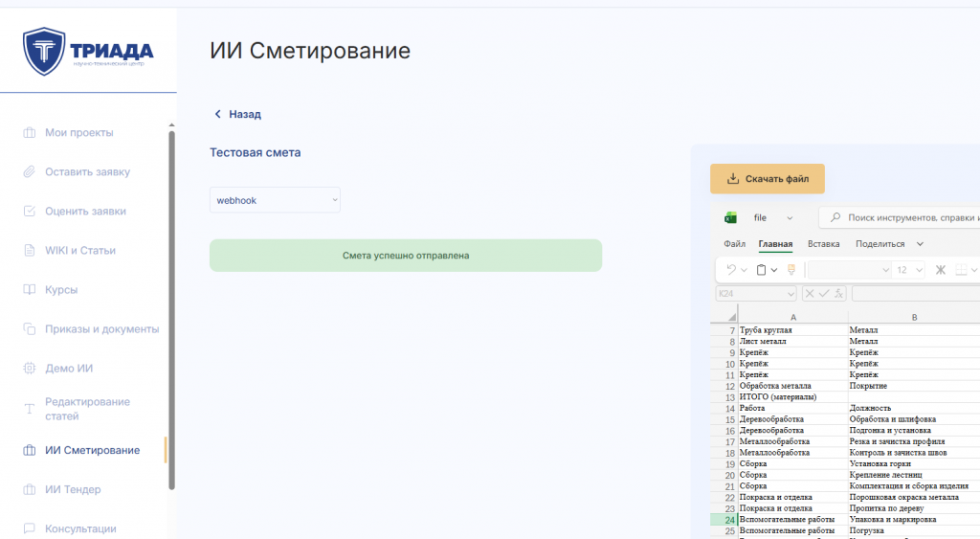This screenshot has width=980, height=539.
Task: Open Оценить заявки in the sidebar
Action: (85, 212)
